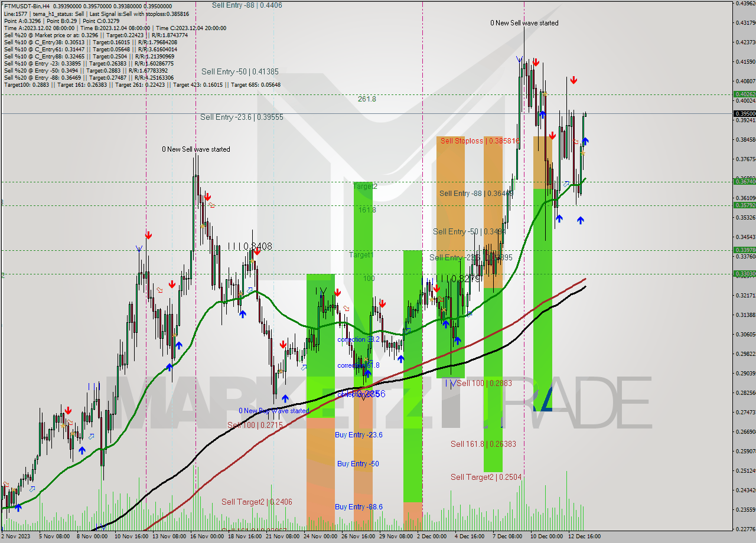The image size is (756, 543).
Task: Click the 'Buy Entry -50' label
Action: click(x=358, y=463)
